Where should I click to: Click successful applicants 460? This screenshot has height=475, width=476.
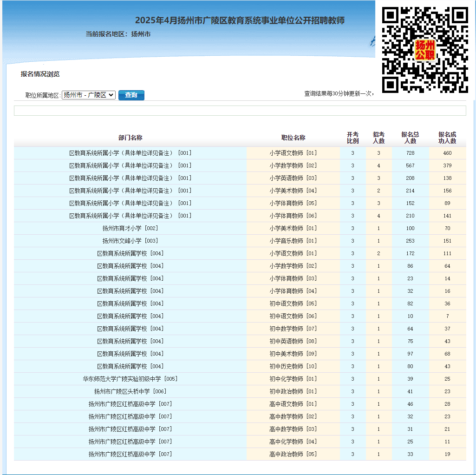447,153
